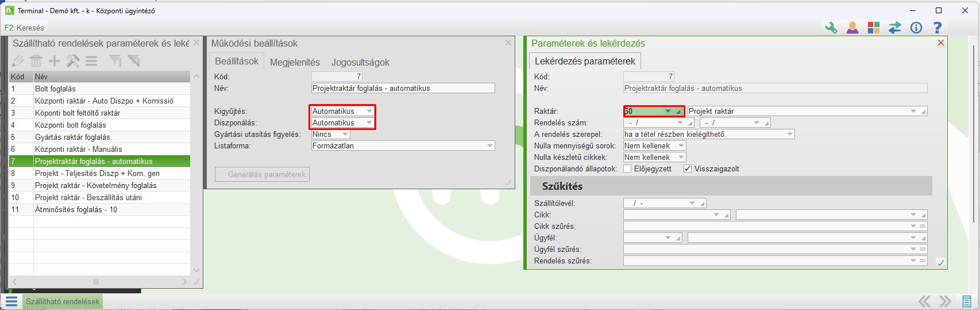Click the first Rendelés szám field

click(659, 123)
